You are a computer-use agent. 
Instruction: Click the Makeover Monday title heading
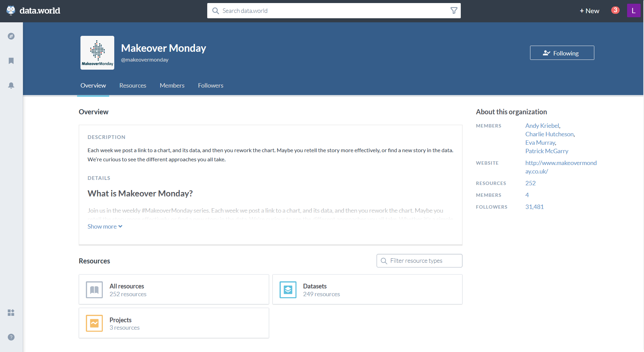pos(164,48)
